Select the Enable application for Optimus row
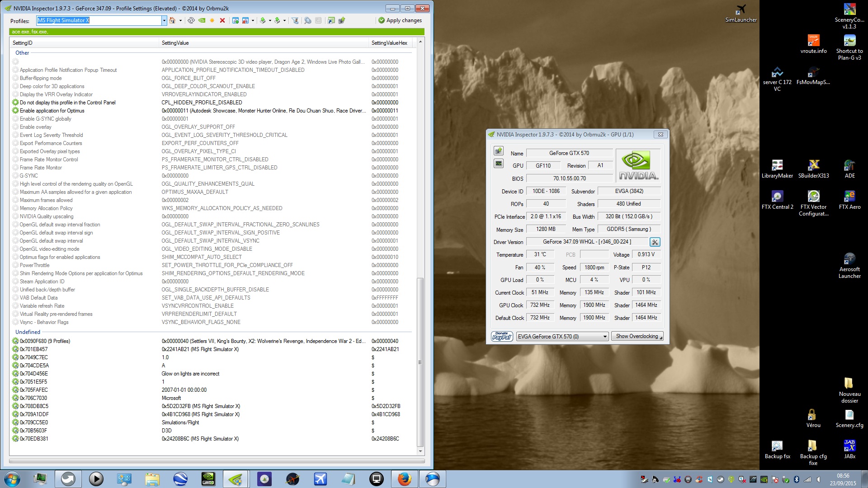 point(212,111)
